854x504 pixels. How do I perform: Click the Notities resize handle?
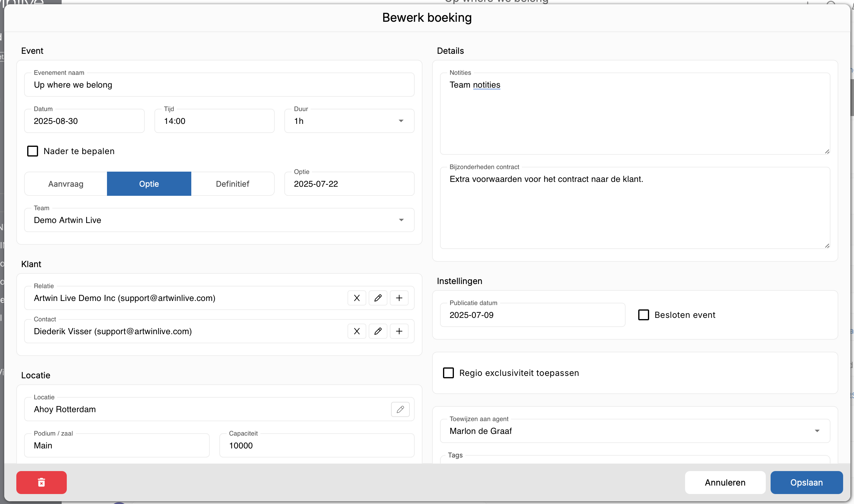point(827,151)
